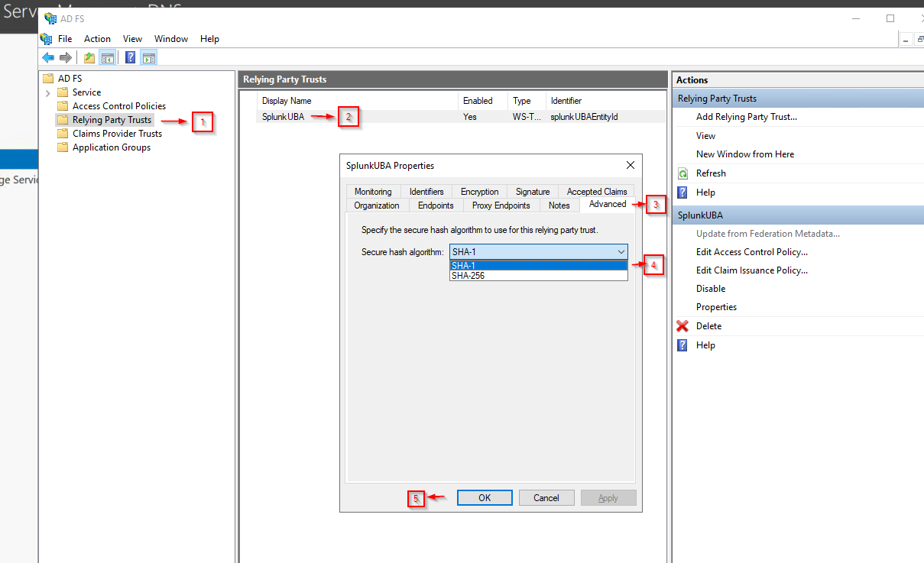924x563 pixels.
Task: Open the Action menu
Action: coord(97,38)
